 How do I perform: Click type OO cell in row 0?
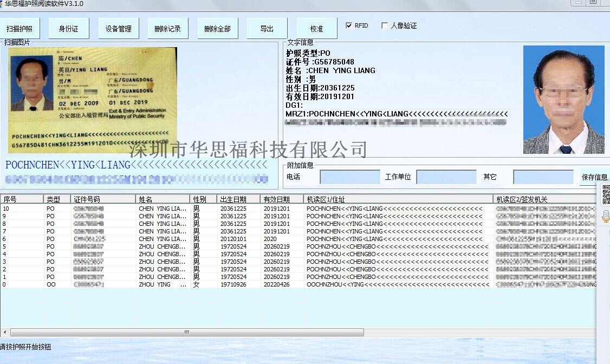point(51,284)
